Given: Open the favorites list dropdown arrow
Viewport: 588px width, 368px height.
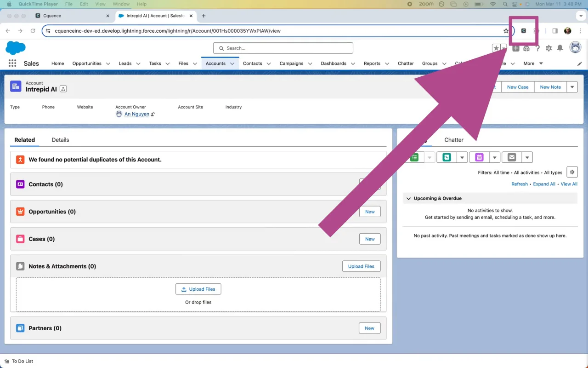Looking at the screenshot, I should (x=504, y=48).
